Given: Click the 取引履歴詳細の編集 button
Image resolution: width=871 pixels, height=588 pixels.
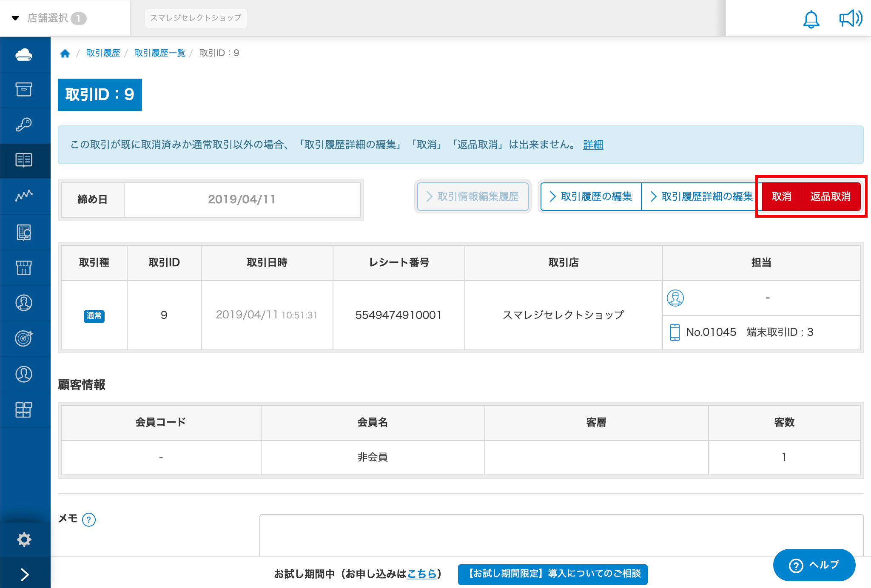Looking at the screenshot, I should click(702, 196).
